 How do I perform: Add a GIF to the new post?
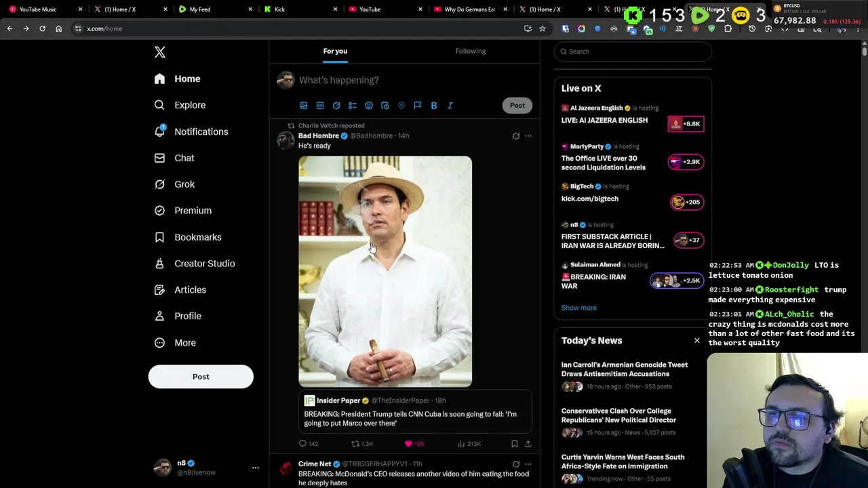coord(320,106)
